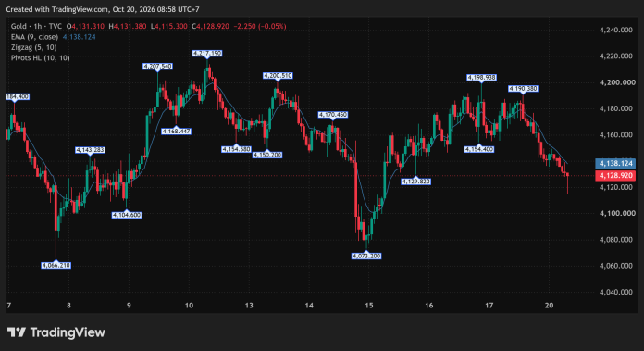Viewport: 644px width, 351px height.
Task: Click the 4,180.000 price axis label
Action: [x=616, y=108]
